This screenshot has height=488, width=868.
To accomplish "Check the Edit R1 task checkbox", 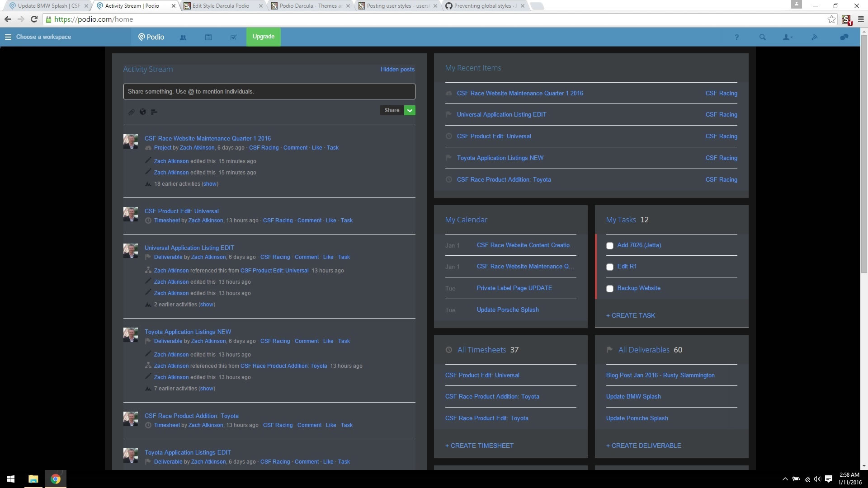I will tap(609, 267).
